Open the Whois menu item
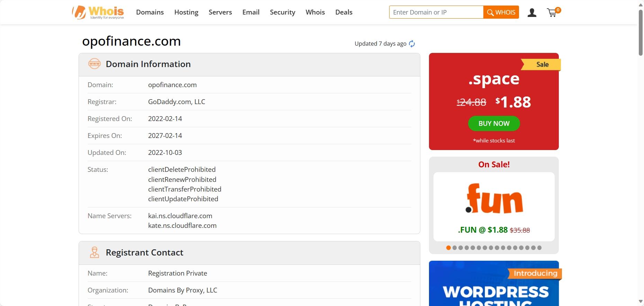Screen dimensions: 644x306 pos(315,12)
